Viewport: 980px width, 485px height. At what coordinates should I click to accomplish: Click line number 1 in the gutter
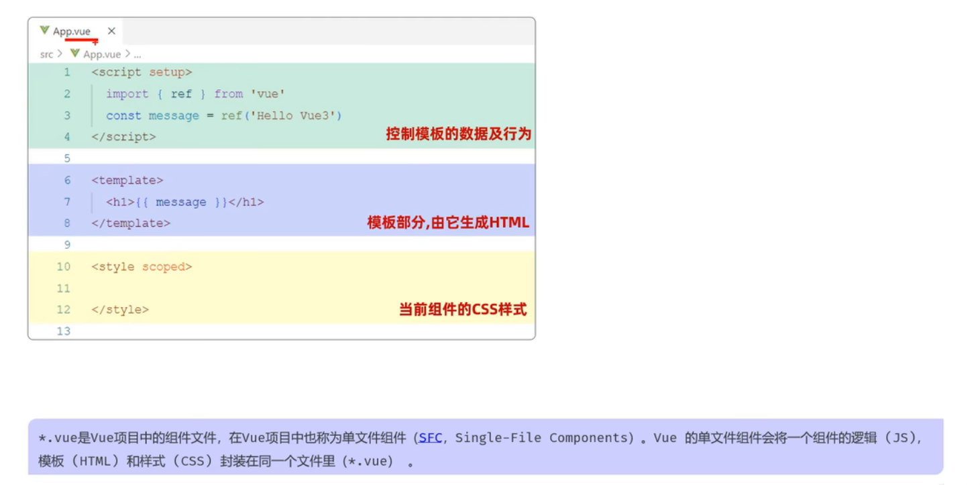tap(66, 72)
